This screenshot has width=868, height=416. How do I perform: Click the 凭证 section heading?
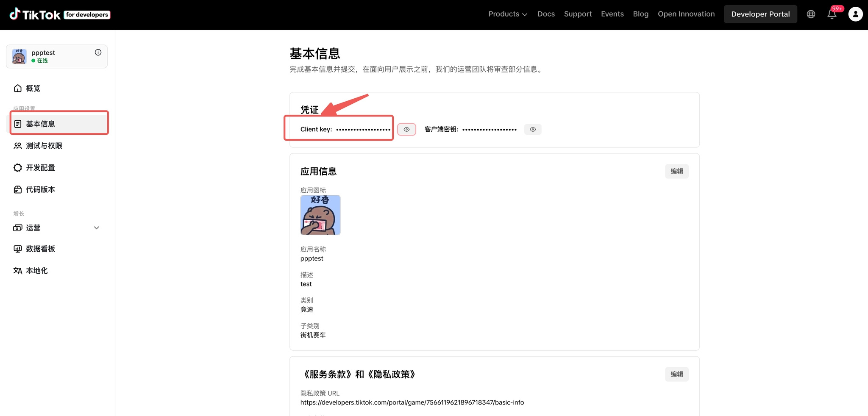pos(309,110)
